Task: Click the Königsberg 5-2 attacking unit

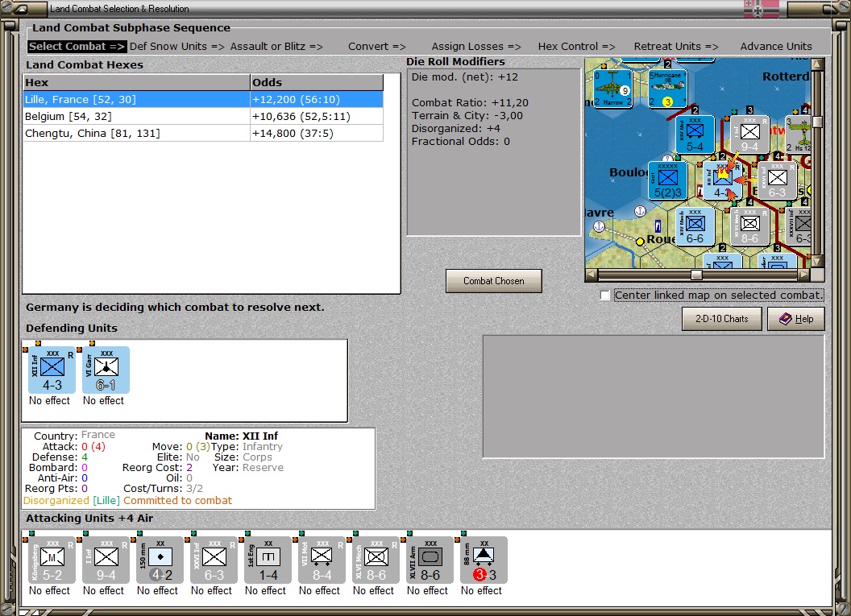Action: coord(52,560)
